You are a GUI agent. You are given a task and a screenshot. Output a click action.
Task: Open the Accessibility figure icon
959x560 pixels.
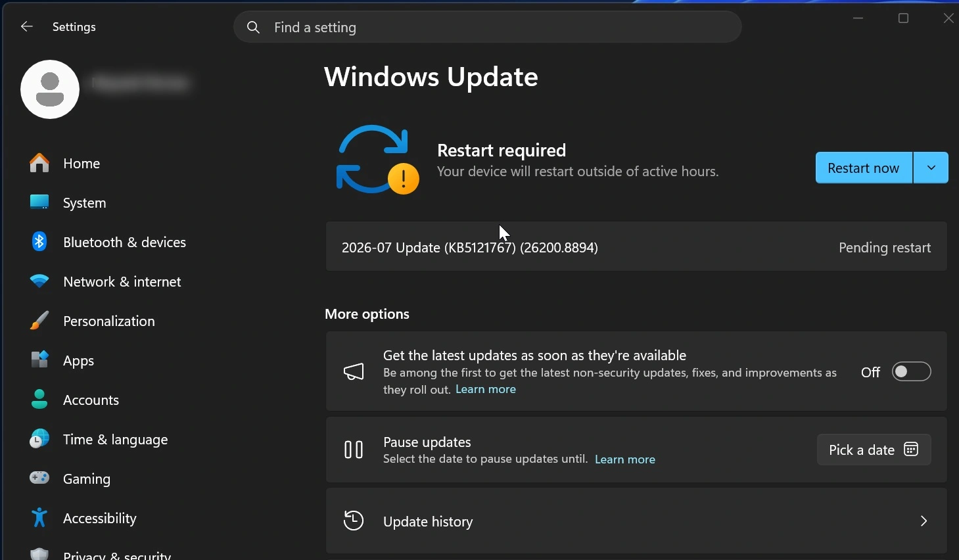click(39, 518)
